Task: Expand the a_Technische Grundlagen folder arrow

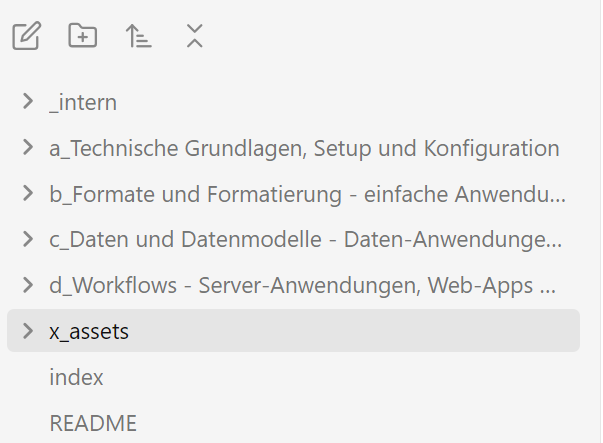Action: pos(28,148)
